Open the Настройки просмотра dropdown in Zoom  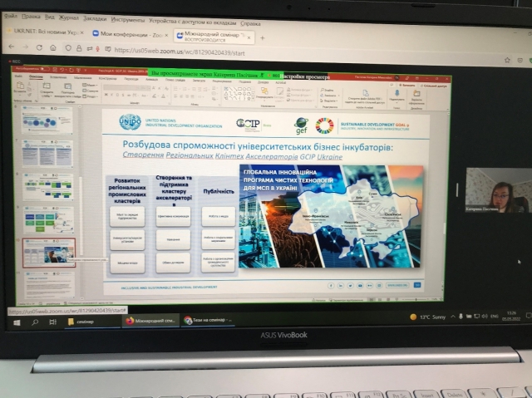click(305, 76)
